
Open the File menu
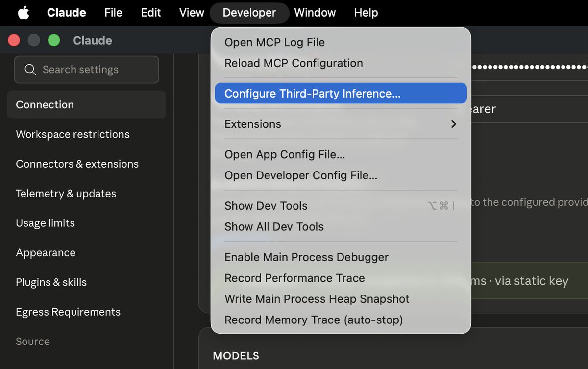point(113,13)
